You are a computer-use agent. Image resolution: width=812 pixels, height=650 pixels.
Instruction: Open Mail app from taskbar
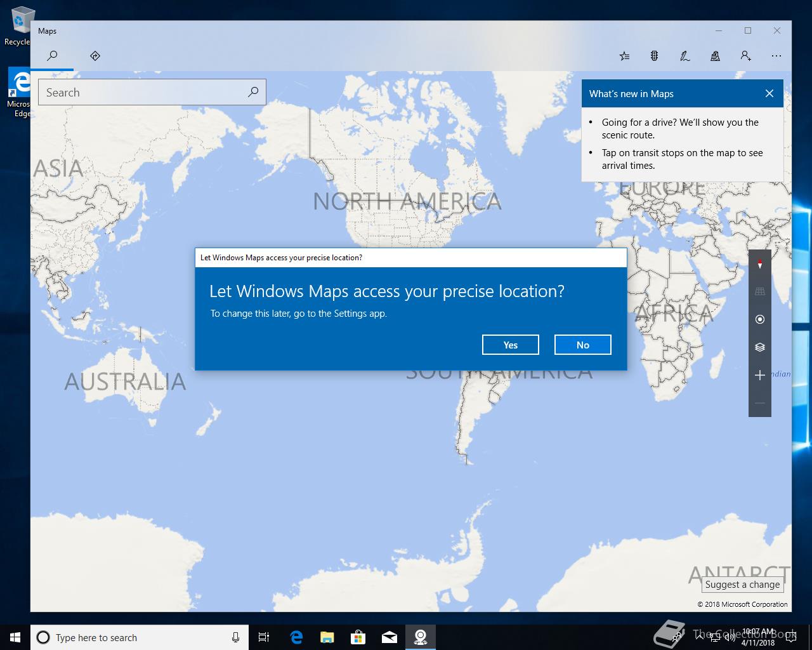coord(390,637)
